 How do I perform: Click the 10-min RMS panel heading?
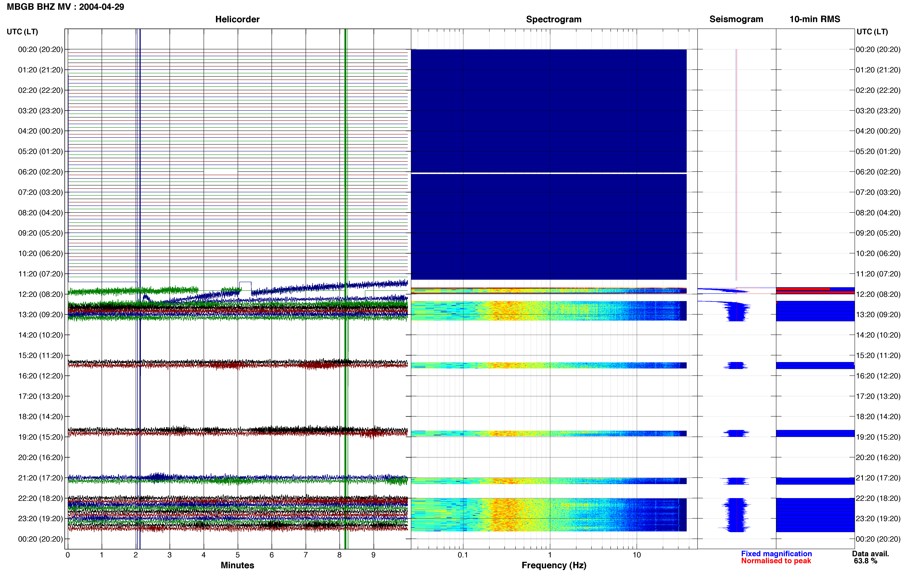815,19
